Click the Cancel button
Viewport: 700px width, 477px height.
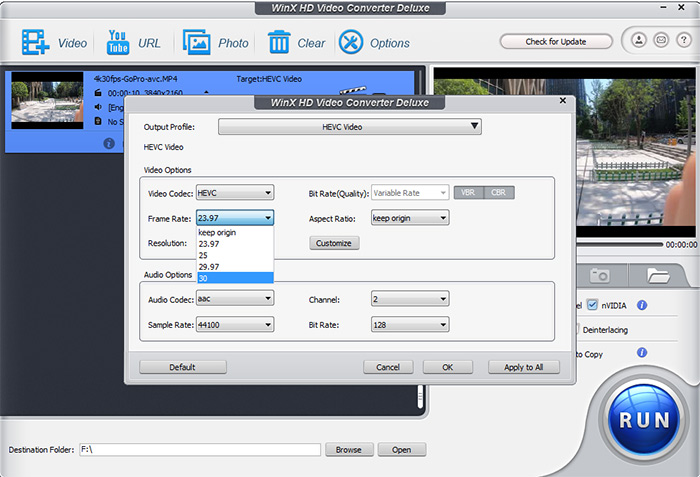tap(388, 367)
